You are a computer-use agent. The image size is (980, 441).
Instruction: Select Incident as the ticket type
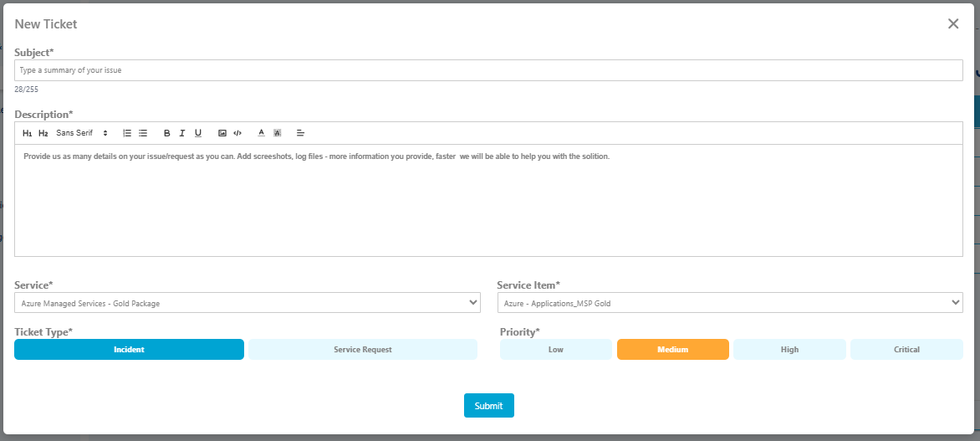click(129, 350)
